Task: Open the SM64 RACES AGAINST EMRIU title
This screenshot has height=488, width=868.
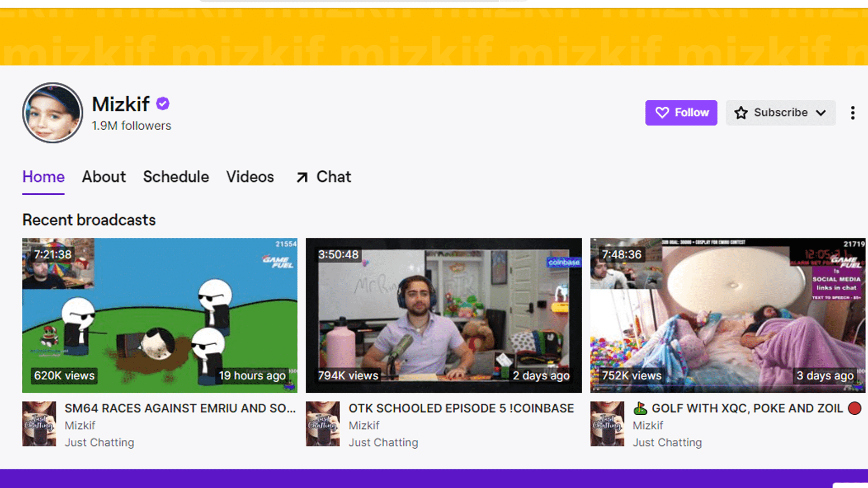Action: pos(180,408)
